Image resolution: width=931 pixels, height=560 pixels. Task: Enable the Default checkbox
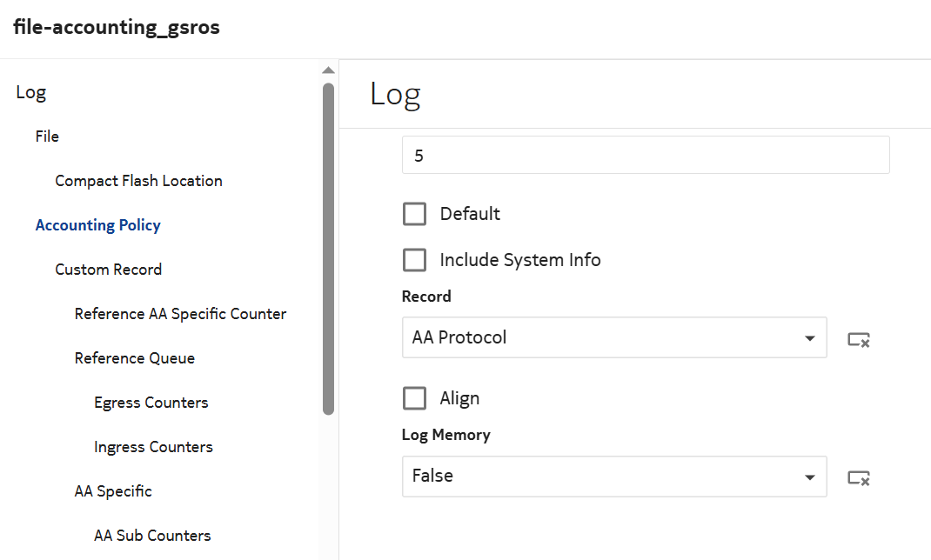[415, 214]
